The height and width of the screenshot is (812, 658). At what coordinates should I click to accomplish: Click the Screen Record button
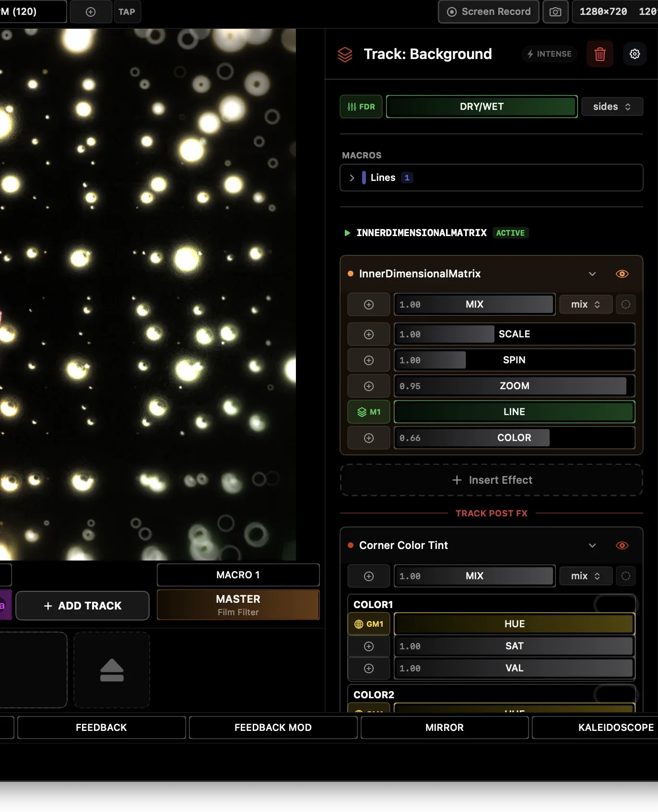489,12
